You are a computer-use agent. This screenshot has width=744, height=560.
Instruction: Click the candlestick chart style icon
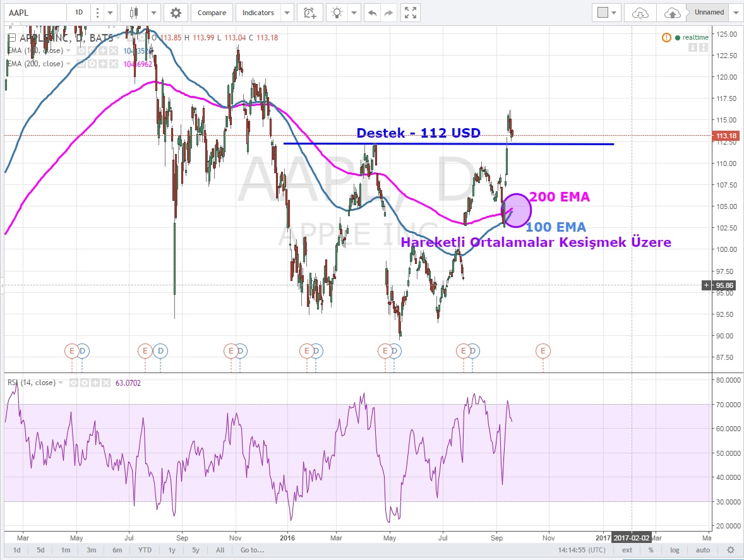(x=133, y=13)
